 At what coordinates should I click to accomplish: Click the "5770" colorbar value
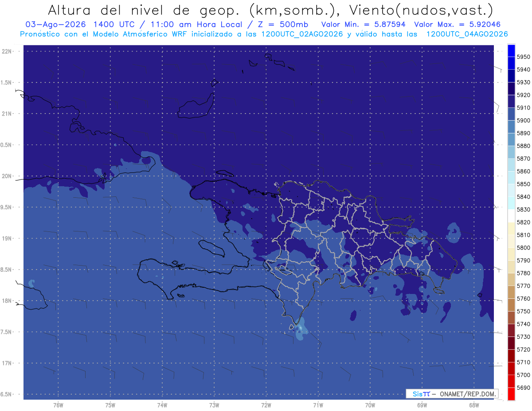(524, 286)
